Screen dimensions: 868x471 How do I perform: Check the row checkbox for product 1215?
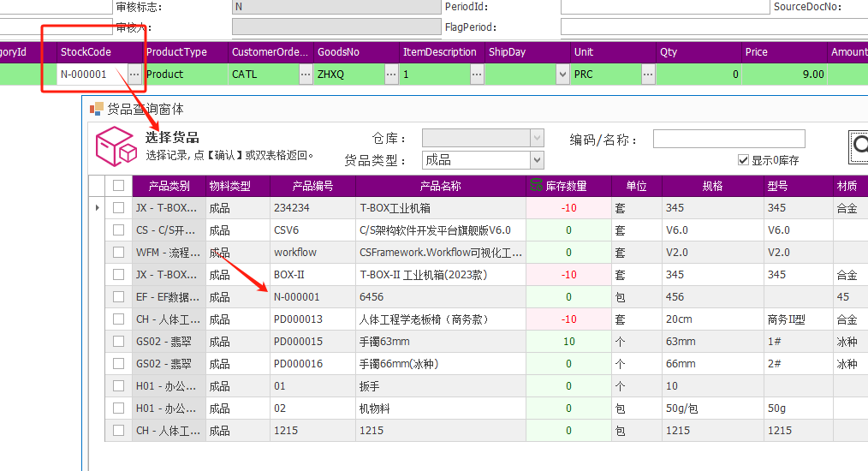(x=118, y=431)
